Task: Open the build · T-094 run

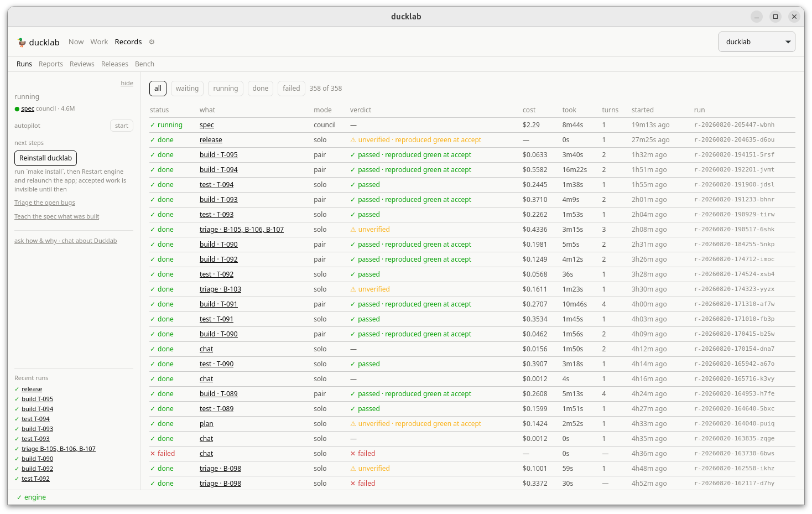Action: click(x=218, y=170)
